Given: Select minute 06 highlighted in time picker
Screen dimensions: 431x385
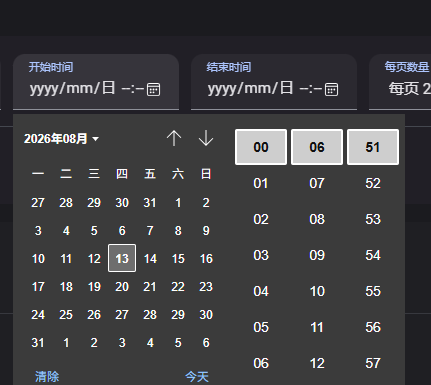Looking at the screenshot, I should point(317,147).
